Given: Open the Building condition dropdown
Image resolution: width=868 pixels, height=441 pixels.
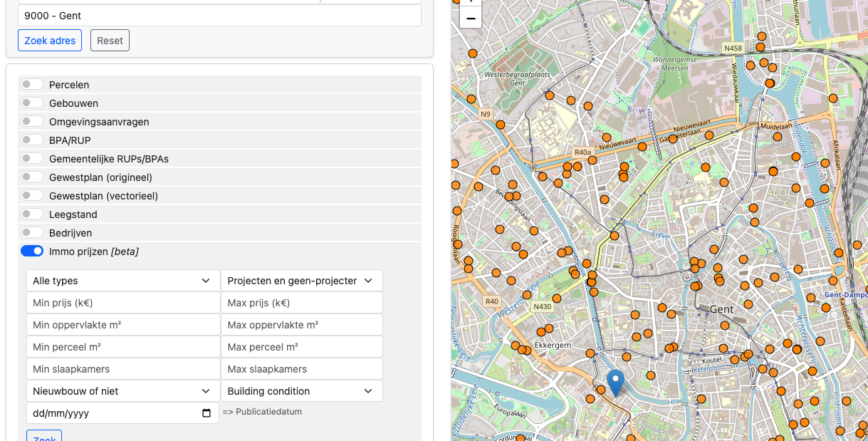Looking at the screenshot, I should pyautogui.click(x=302, y=391).
